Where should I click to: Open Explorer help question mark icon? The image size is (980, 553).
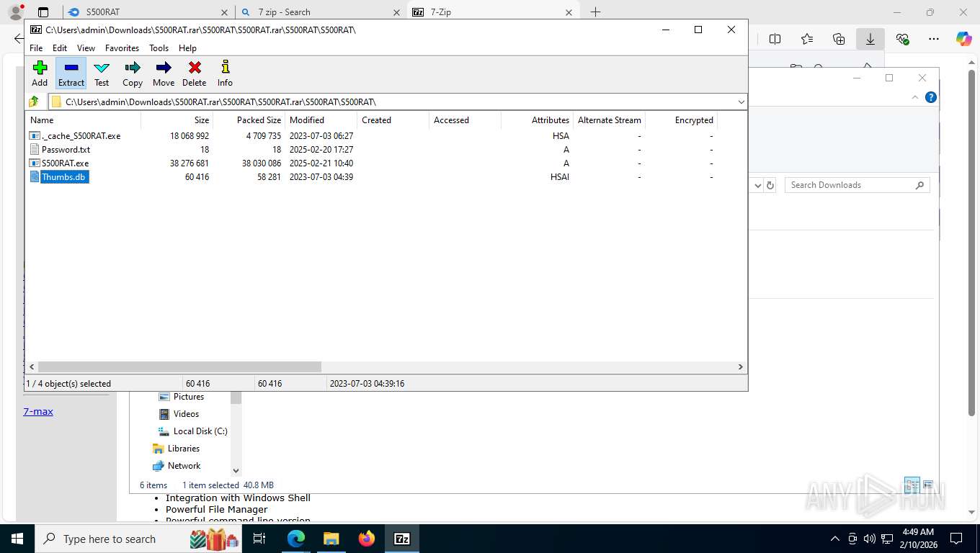tap(931, 97)
